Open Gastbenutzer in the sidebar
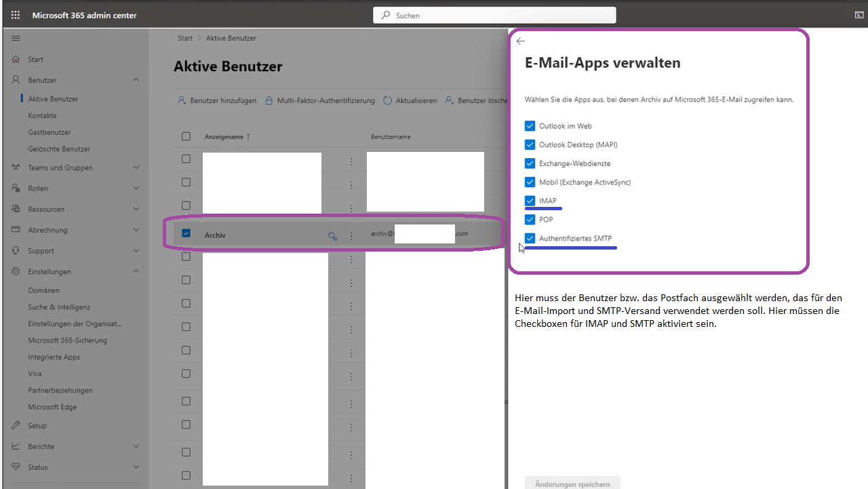The width and height of the screenshot is (868, 489). tap(50, 132)
